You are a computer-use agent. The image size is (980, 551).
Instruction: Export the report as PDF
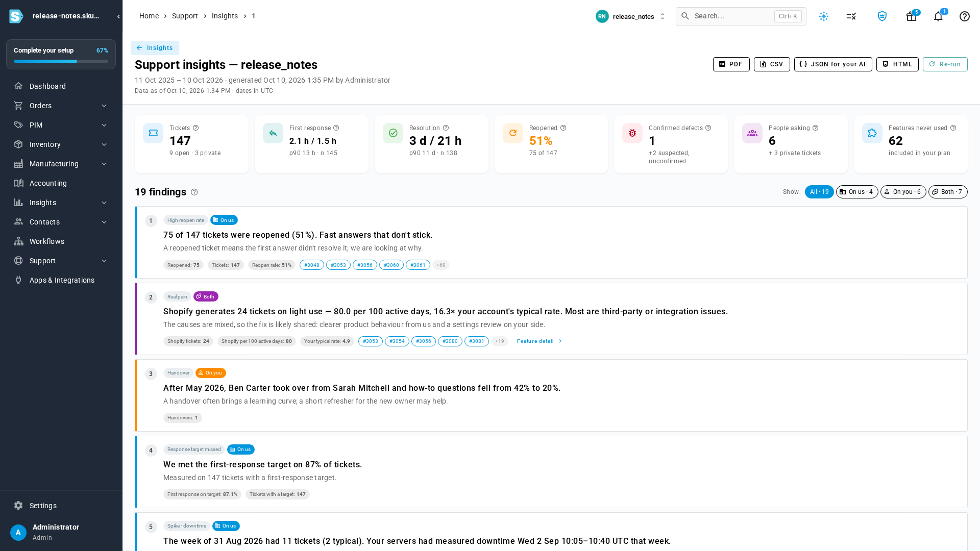(x=731, y=64)
